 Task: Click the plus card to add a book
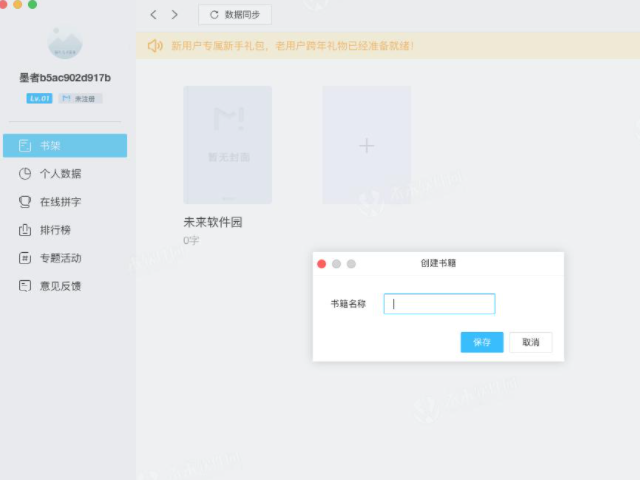(x=367, y=145)
